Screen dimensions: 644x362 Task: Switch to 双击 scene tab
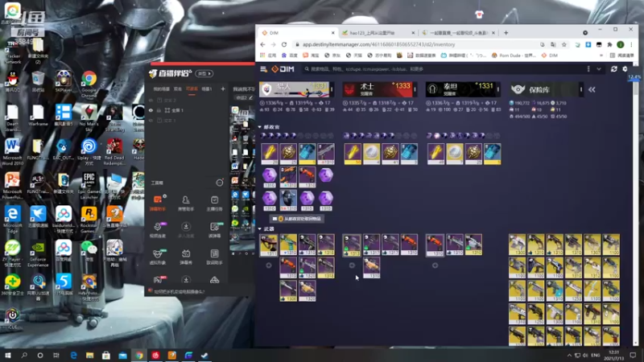pyautogui.click(x=177, y=89)
